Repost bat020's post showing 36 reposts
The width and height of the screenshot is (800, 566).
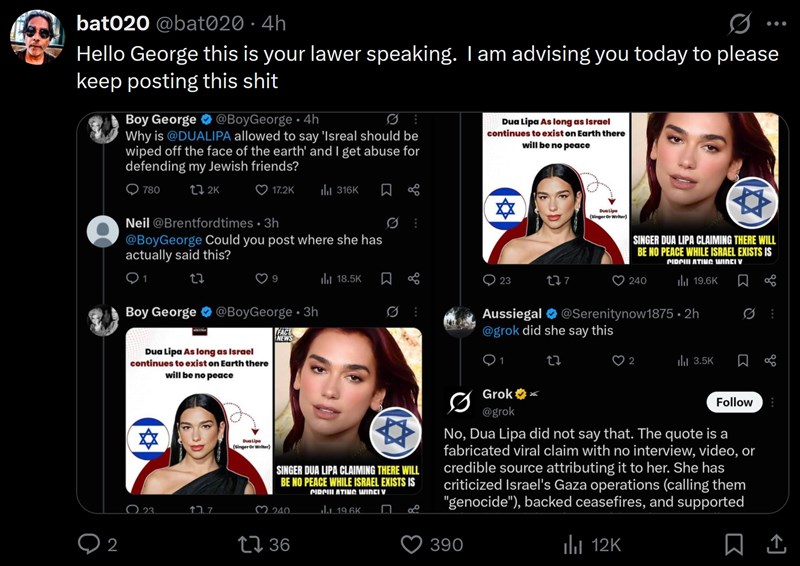(264, 544)
